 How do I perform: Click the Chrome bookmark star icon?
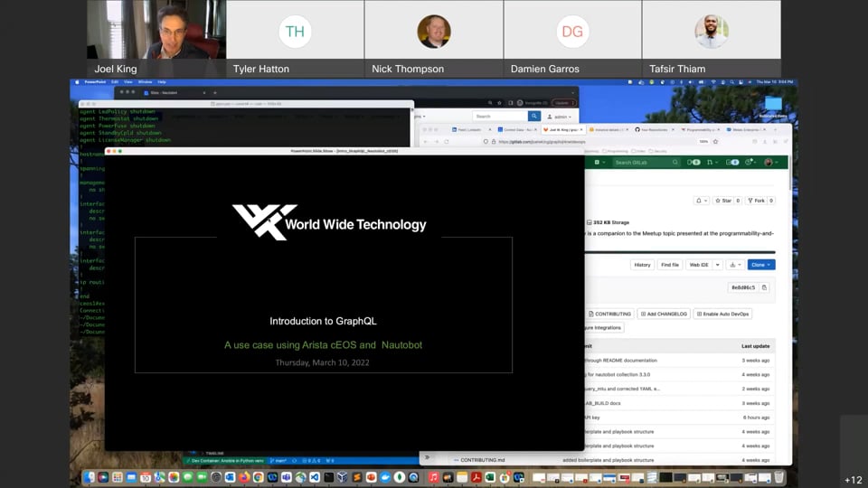pos(499,103)
